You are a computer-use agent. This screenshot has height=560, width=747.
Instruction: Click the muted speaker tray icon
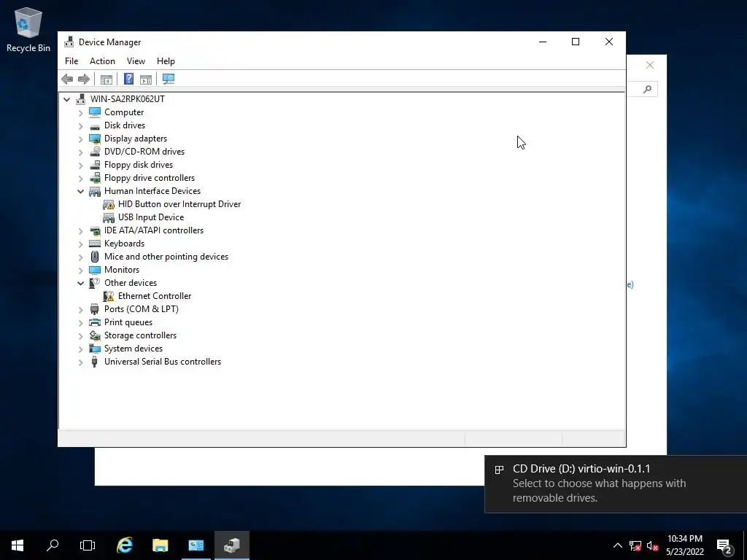[x=653, y=545]
